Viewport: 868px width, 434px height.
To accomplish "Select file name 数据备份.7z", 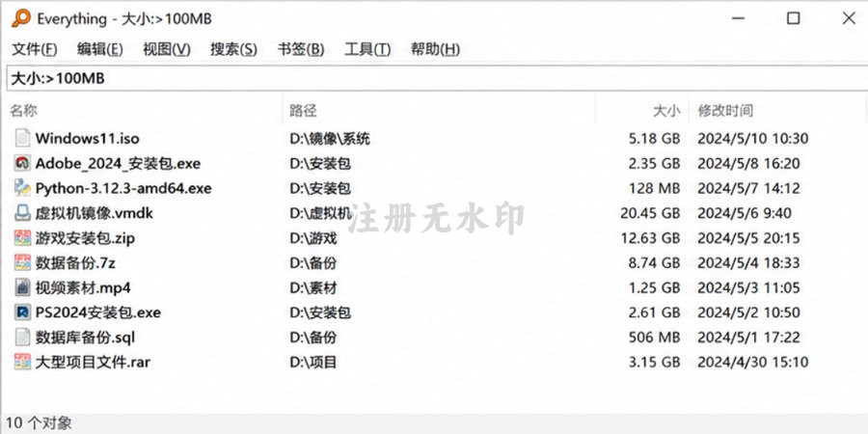I will click(75, 263).
